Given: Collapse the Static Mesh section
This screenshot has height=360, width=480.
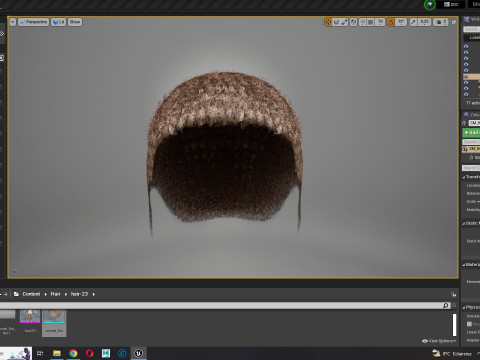Looking at the screenshot, I should 464,223.
